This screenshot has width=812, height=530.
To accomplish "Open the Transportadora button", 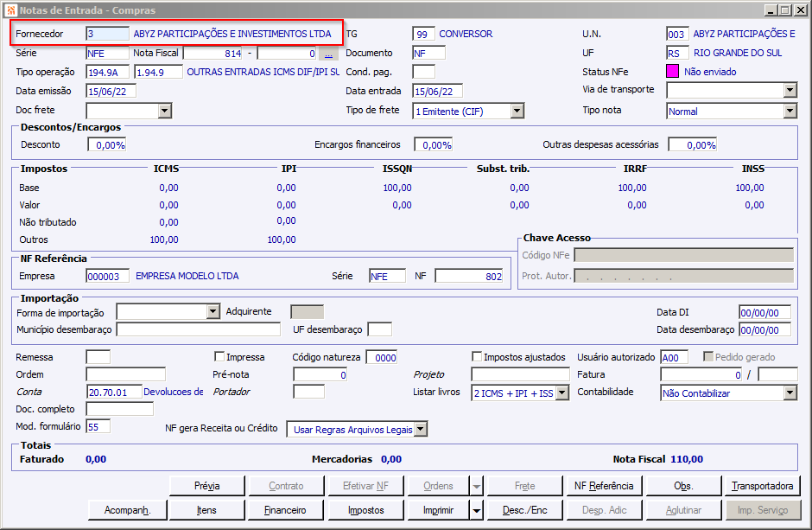I will 762,486.
